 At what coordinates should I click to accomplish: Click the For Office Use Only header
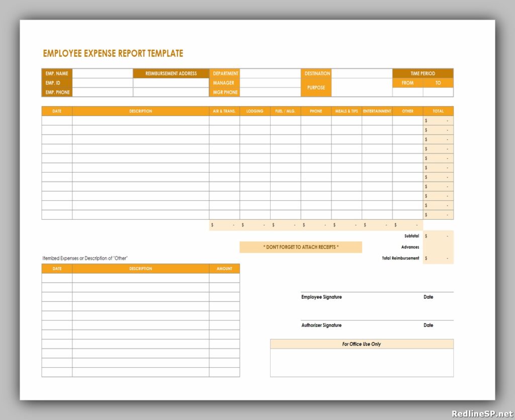click(x=362, y=344)
